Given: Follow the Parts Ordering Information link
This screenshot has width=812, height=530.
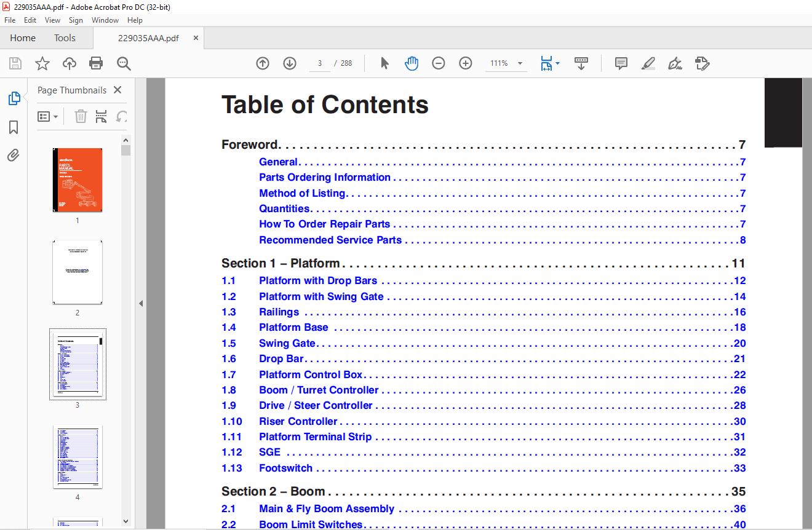Looking at the screenshot, I should point(325,178).
